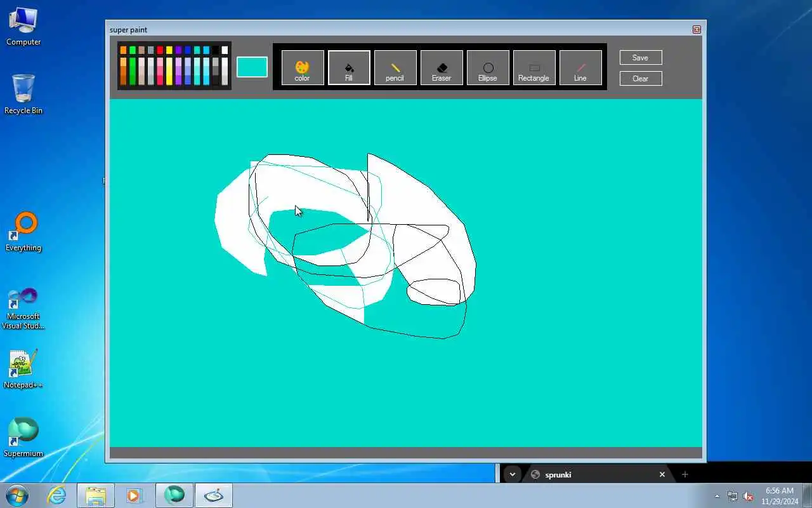The image size is (812, 508).
Task: Click the super paint taskbar button
Action: coord(214,495)
